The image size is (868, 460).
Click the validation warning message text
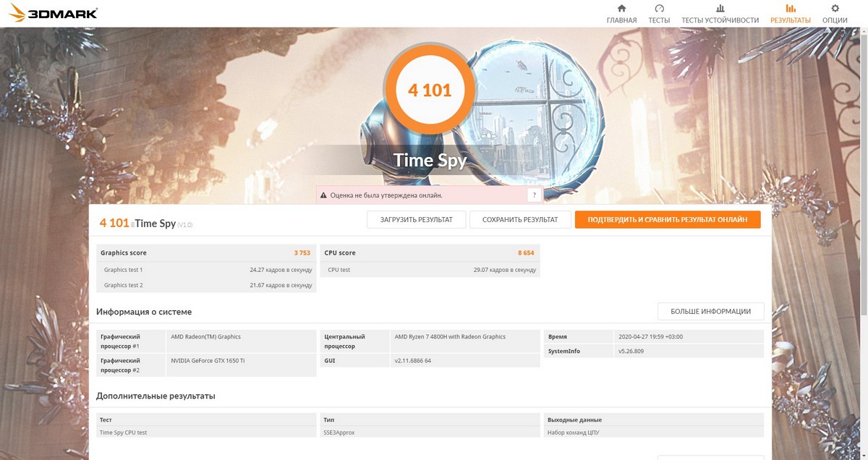[x=386, y=195]
